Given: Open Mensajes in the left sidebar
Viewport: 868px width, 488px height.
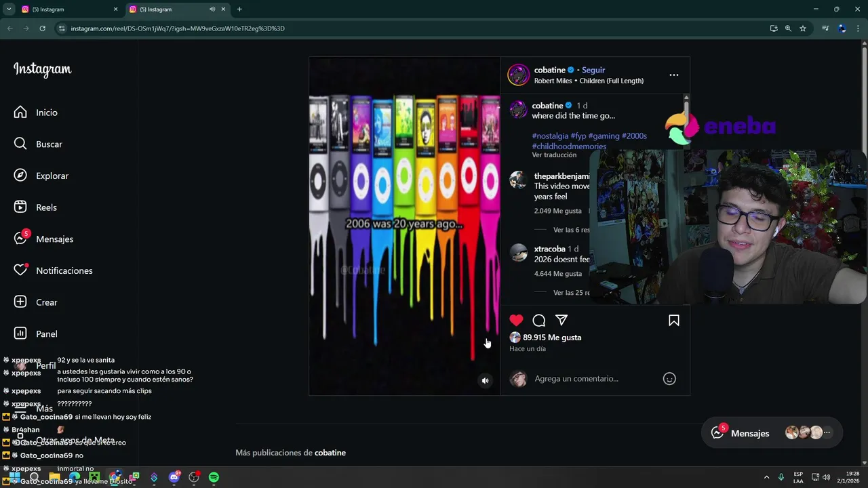Looking at the screenshot, I should point(44,239).
